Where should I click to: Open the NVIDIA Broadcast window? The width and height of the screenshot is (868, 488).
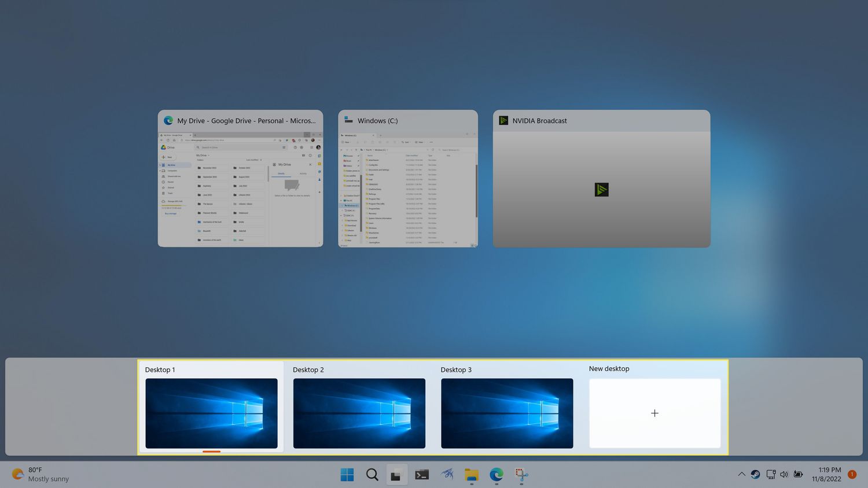(601, 189)
